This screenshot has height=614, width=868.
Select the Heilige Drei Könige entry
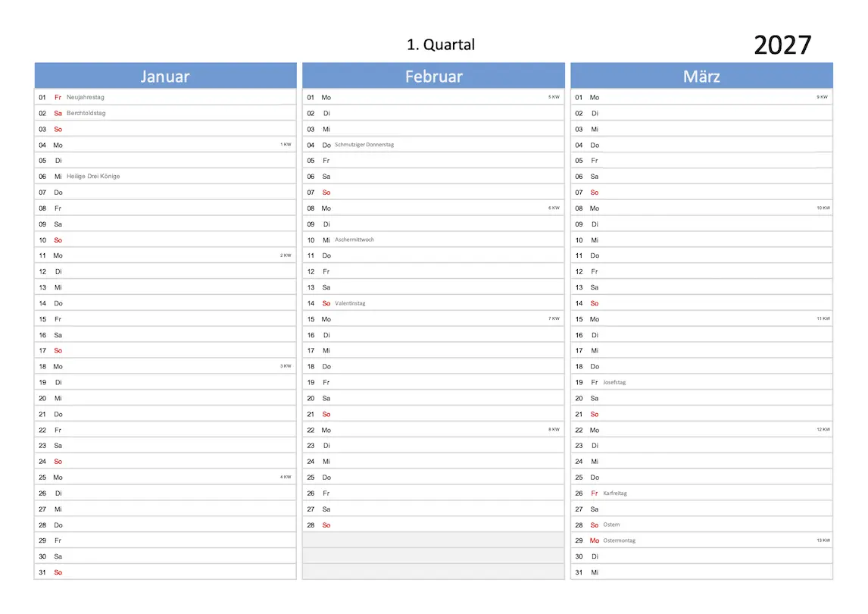[x=93, y=177]
